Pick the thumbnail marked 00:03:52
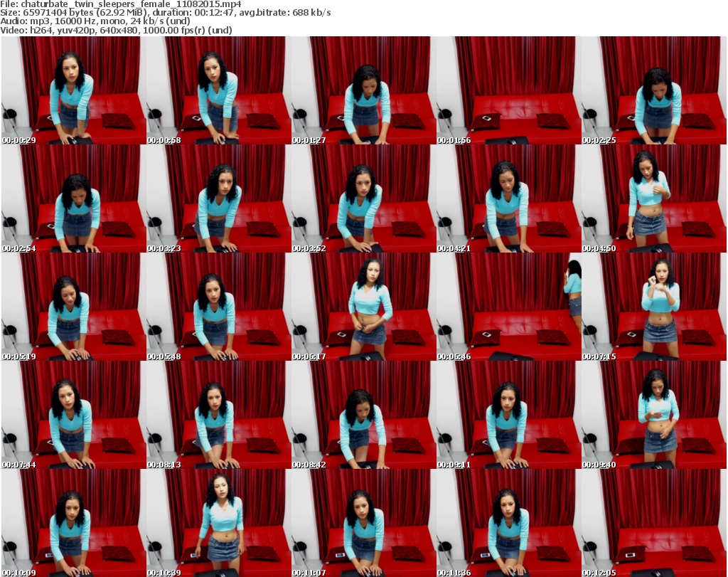The image size is (728, 577). coord(363,198)
